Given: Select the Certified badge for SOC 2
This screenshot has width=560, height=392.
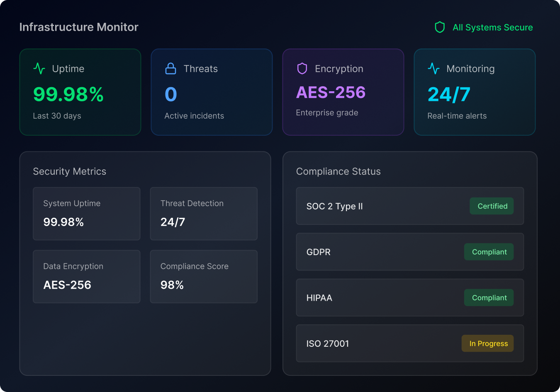Looking at the screenshot, I should pyautogui.click(x=492, y=206).
